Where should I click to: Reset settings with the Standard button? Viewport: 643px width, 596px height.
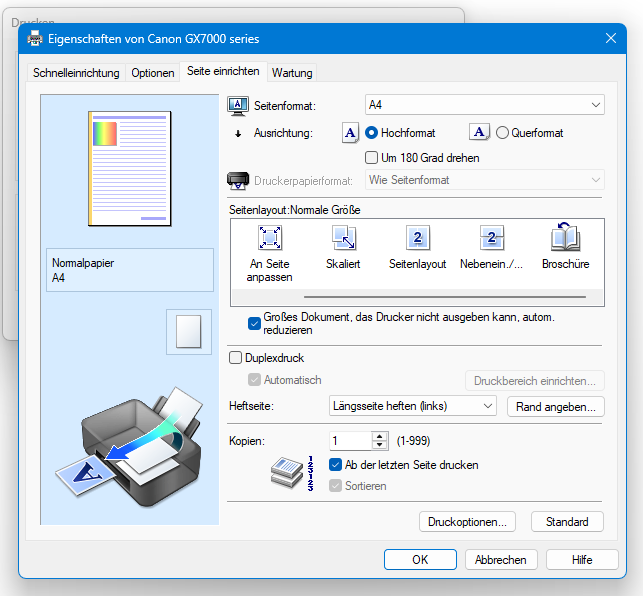[567, 522]
